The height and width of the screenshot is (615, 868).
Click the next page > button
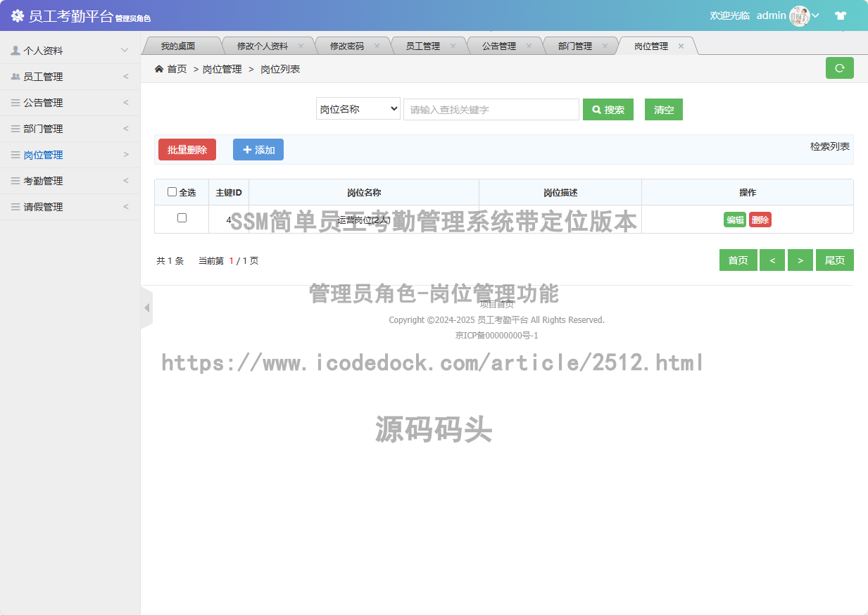click(800, 260)
